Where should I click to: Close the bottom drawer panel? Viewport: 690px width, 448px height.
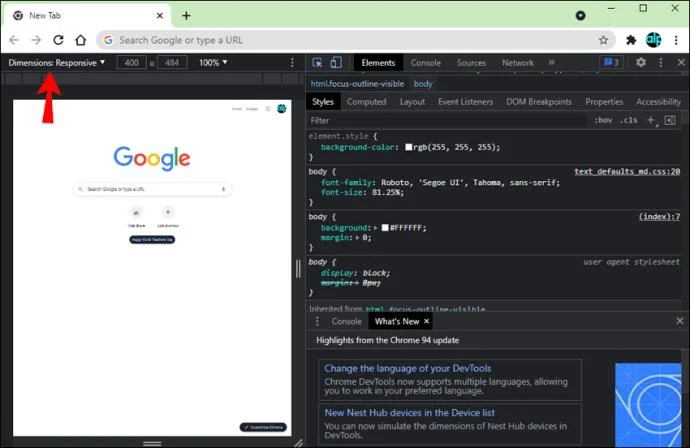680,321
